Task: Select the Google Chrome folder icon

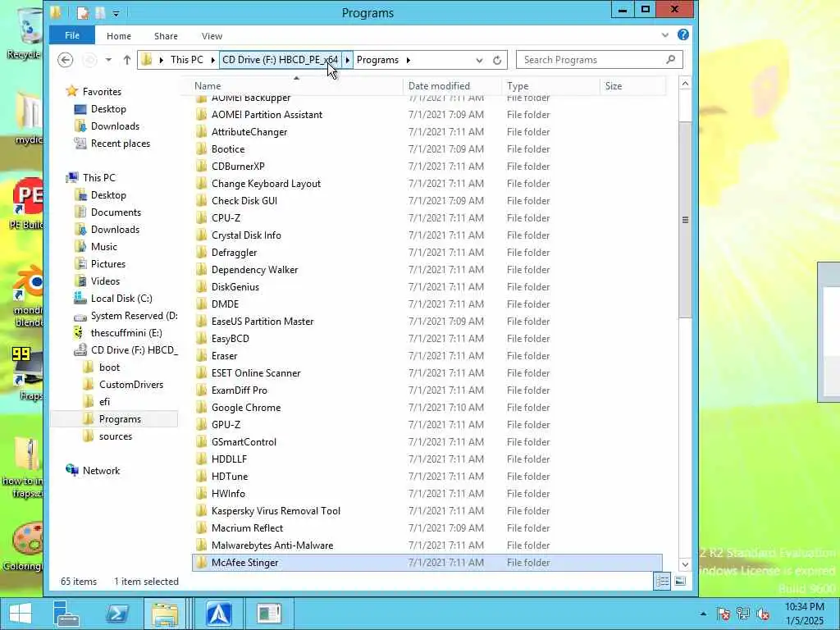Action: point(201,407)
